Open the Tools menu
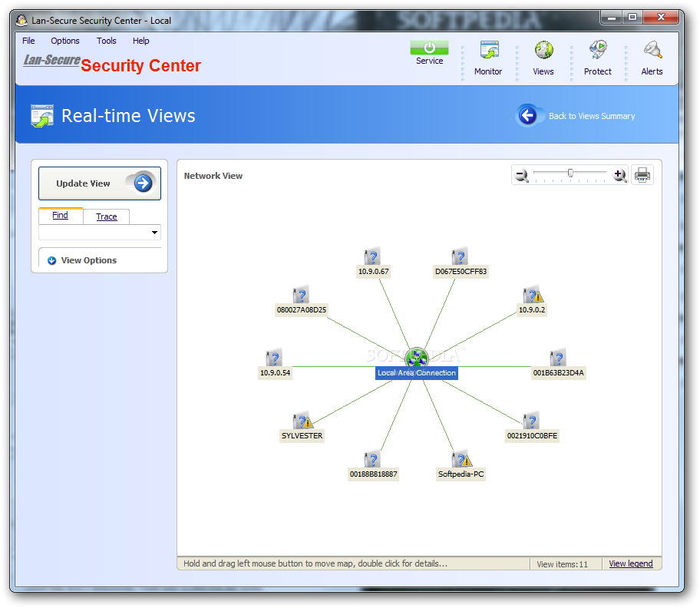 106,41
